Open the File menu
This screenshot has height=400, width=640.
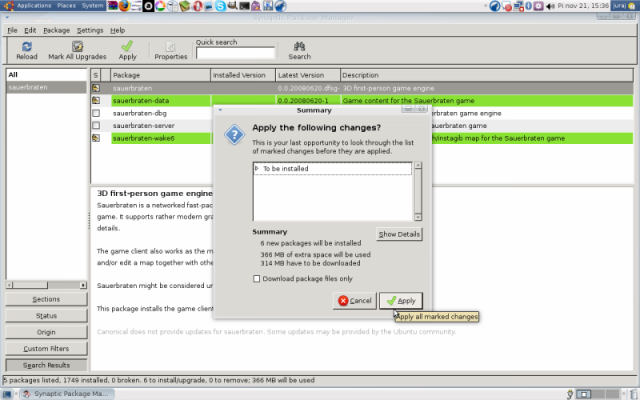pyautogui.click(x=12, y=30)
